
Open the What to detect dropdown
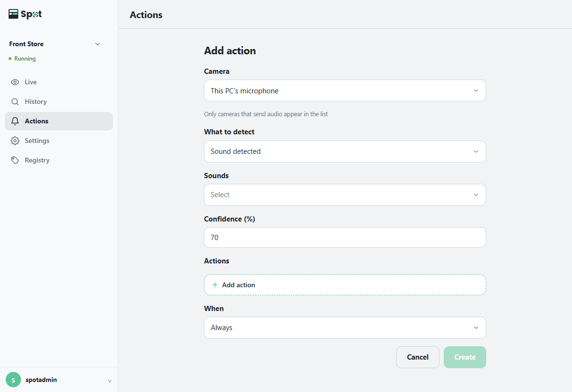point(345,151)
